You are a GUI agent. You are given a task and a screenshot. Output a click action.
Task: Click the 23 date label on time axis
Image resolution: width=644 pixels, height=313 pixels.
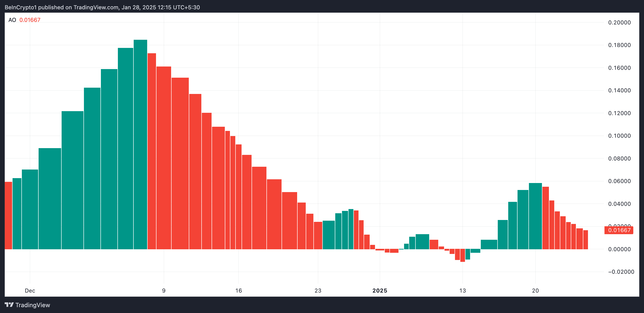pos(318,290)
